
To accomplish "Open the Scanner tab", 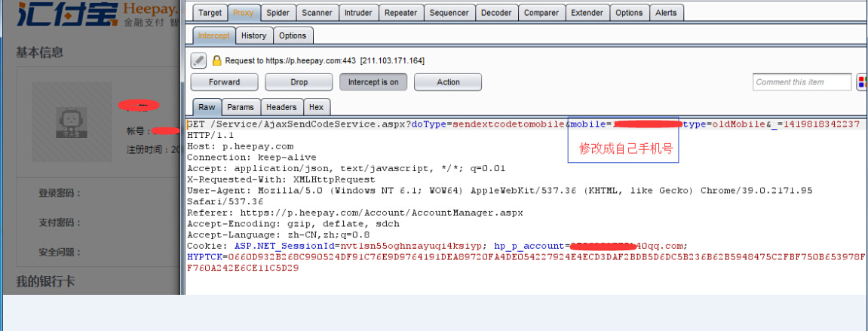I will (x=317, y=13).
